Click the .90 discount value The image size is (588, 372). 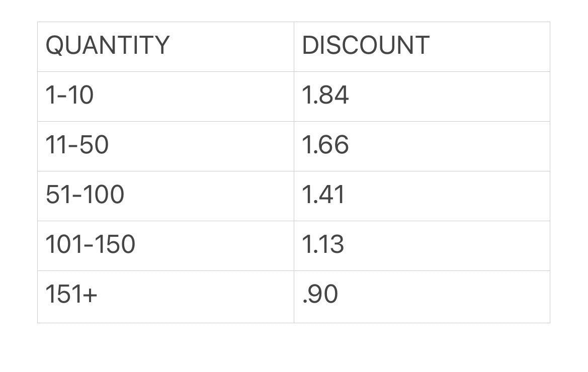pos(320,294)
